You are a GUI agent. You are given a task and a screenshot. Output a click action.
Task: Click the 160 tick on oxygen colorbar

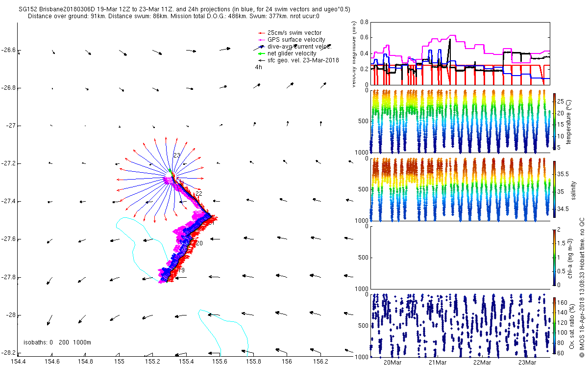(x=563, y=303)
